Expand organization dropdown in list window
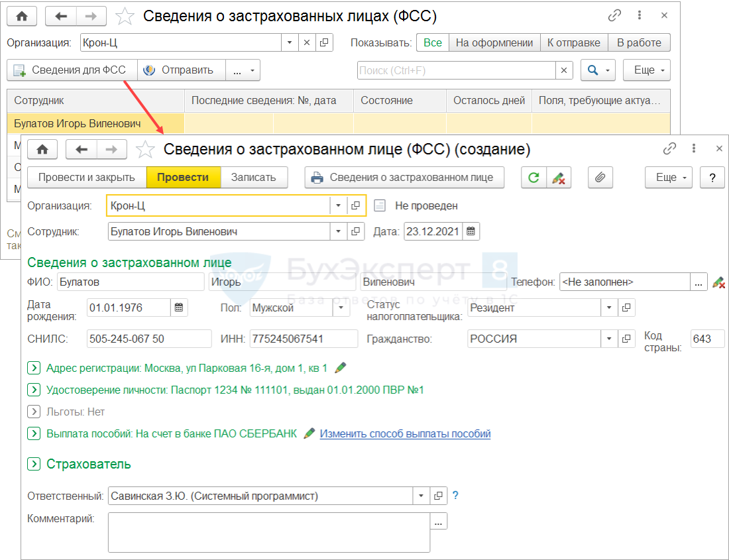This screenshot has height=560, width=729. pyautogui.click(x=289, y=43)
